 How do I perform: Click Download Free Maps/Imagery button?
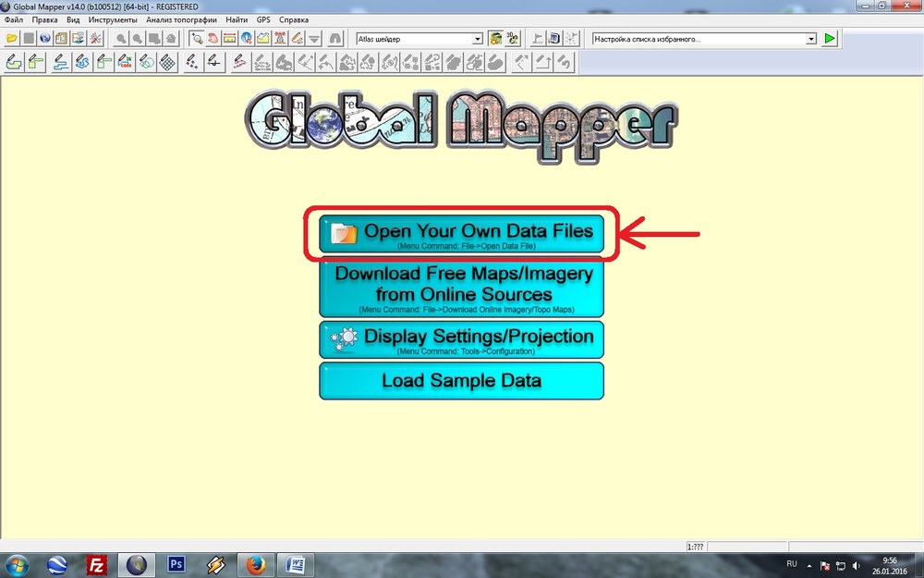461,289
